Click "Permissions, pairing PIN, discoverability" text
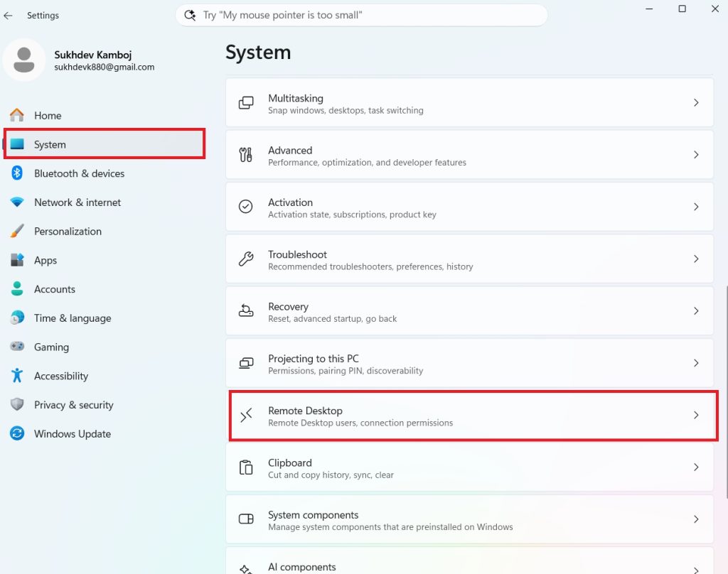728x574 pixels. click(x=346, y=371)
